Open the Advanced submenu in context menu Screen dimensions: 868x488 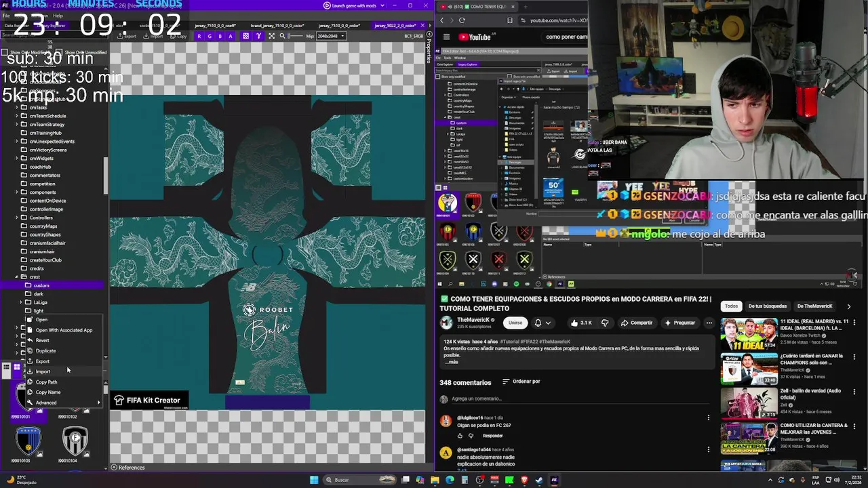[64, 403]
